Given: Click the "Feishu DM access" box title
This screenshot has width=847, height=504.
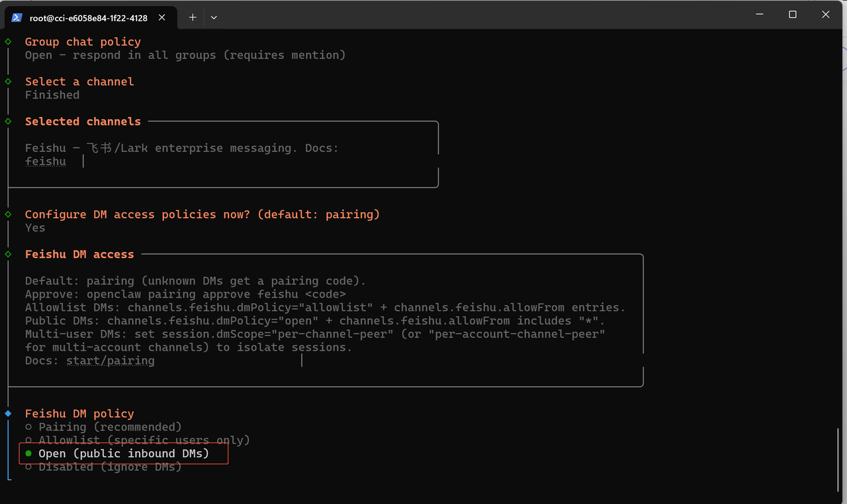Looking at the screenshot, I should 79,255.
